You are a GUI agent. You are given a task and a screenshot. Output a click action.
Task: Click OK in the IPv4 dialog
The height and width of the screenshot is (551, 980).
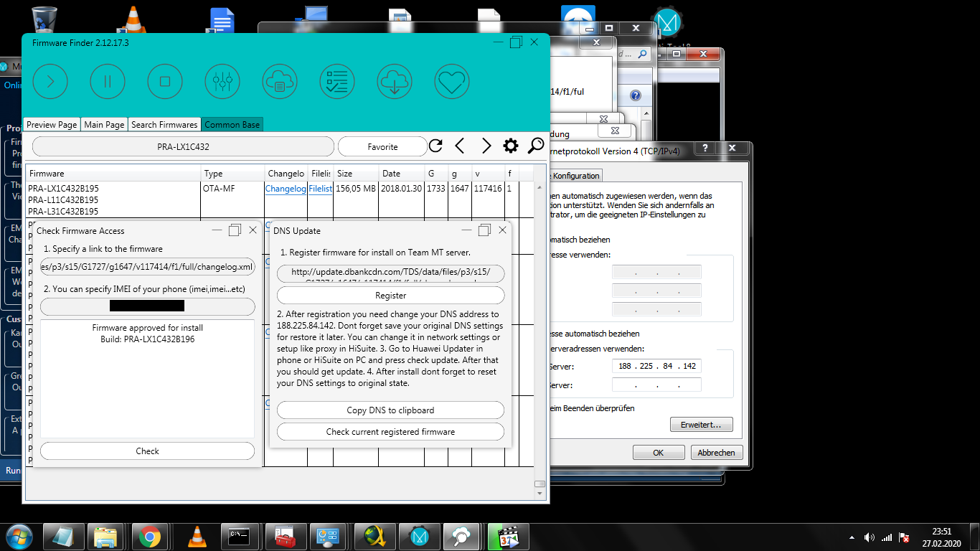(x=658, y=453)
